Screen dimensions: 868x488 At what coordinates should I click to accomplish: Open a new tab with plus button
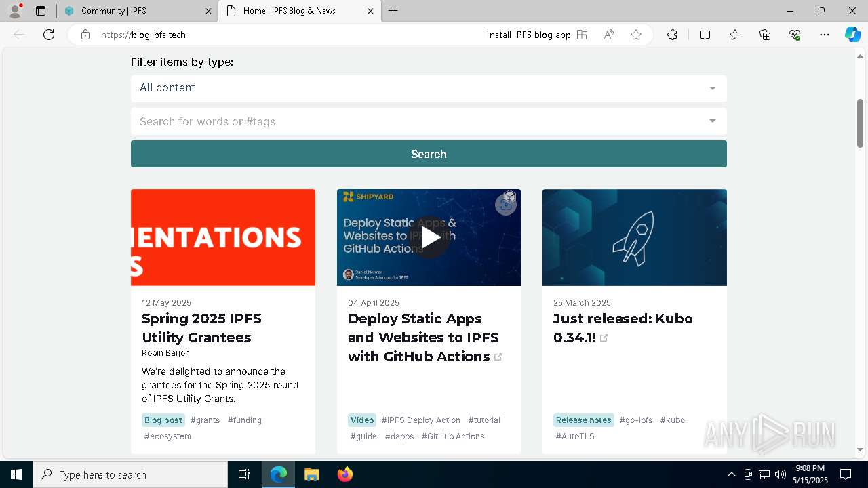393,11
